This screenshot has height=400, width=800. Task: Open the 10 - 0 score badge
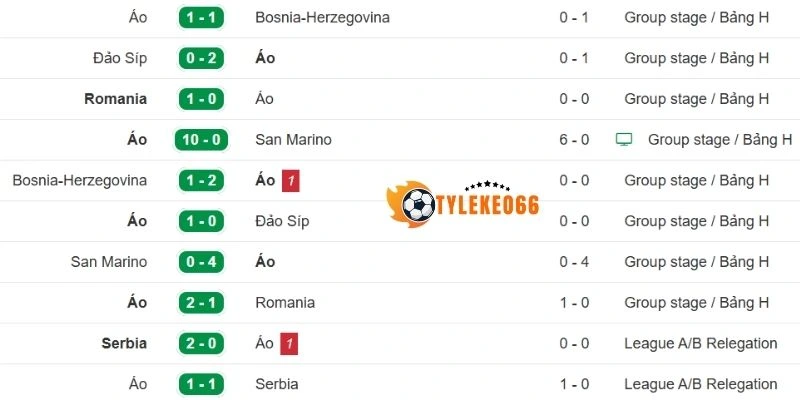click(x=201, y=140)
